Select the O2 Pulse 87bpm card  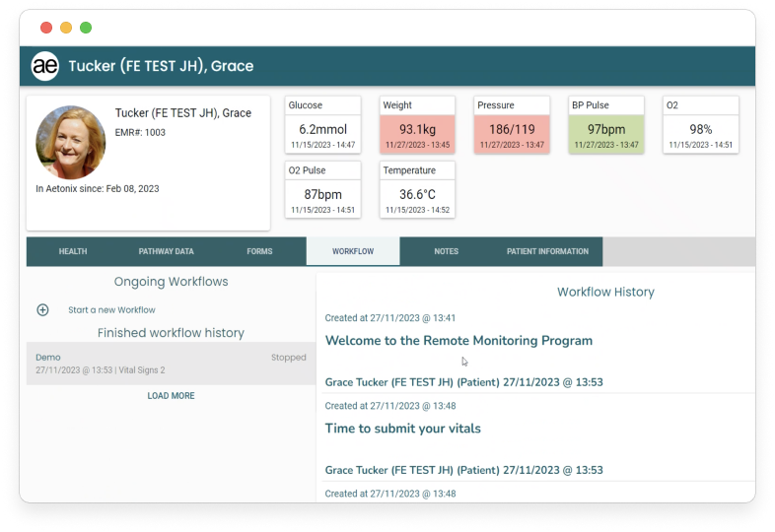321,190
